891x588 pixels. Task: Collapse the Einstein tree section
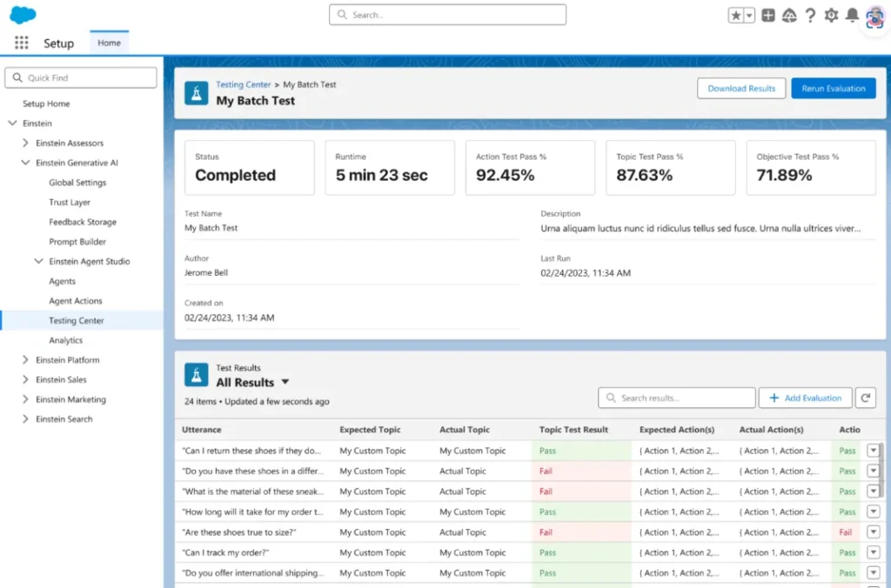click(12, 124)
